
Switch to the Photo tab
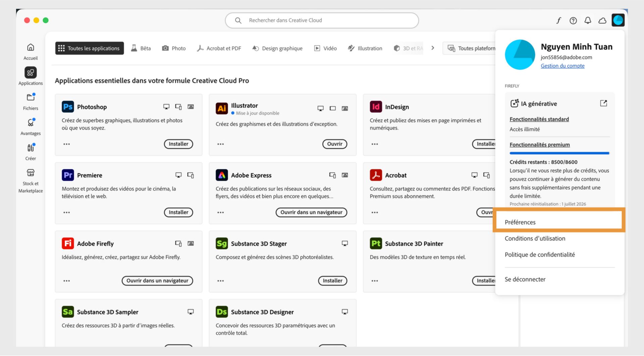pos(174,48)
